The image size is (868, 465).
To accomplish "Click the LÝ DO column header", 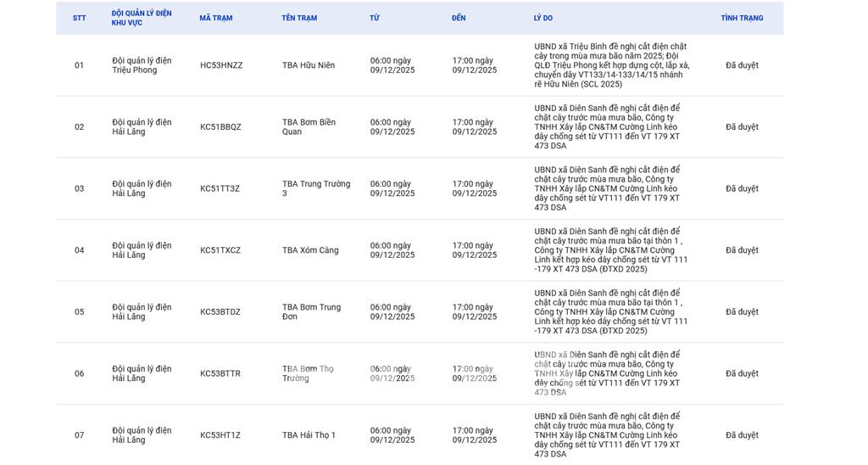I will pyautogui.click(x=542, y=18).
